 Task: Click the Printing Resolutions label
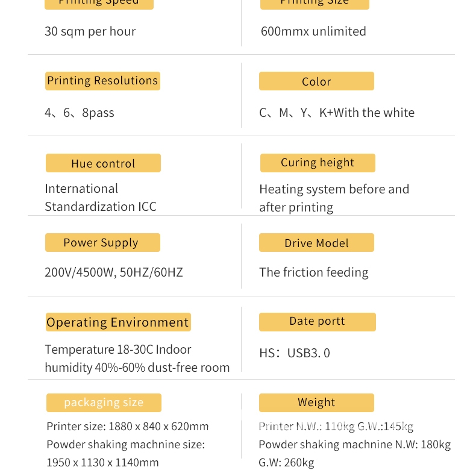[x=102, y=81]
